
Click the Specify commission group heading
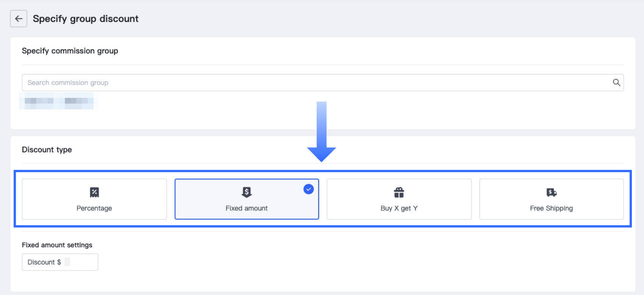click(70, 51)
